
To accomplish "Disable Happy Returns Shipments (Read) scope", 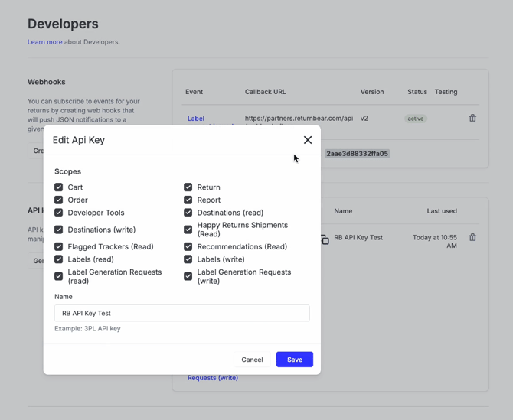I will (x=188, y=230).
